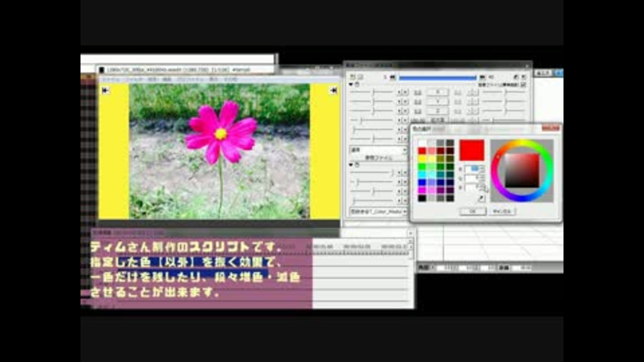Viewport: 644px width, 362px height.
Task: Click the X movement button
Action: [437, 92]
